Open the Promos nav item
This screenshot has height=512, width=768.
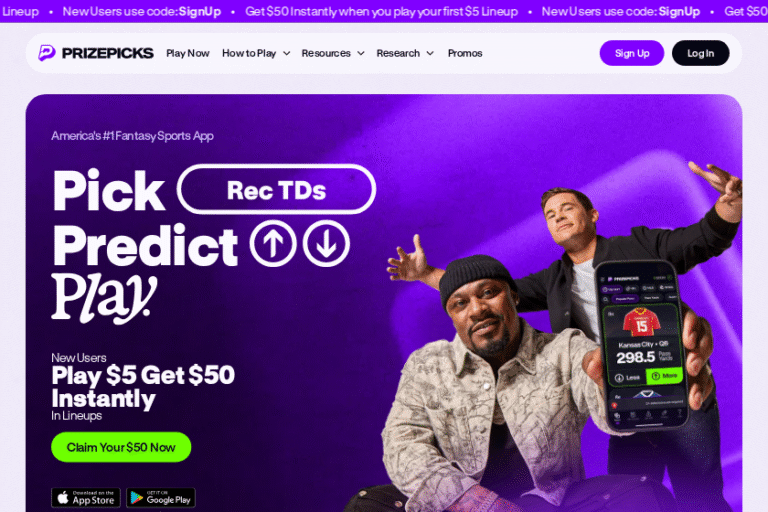click(465, 53)
